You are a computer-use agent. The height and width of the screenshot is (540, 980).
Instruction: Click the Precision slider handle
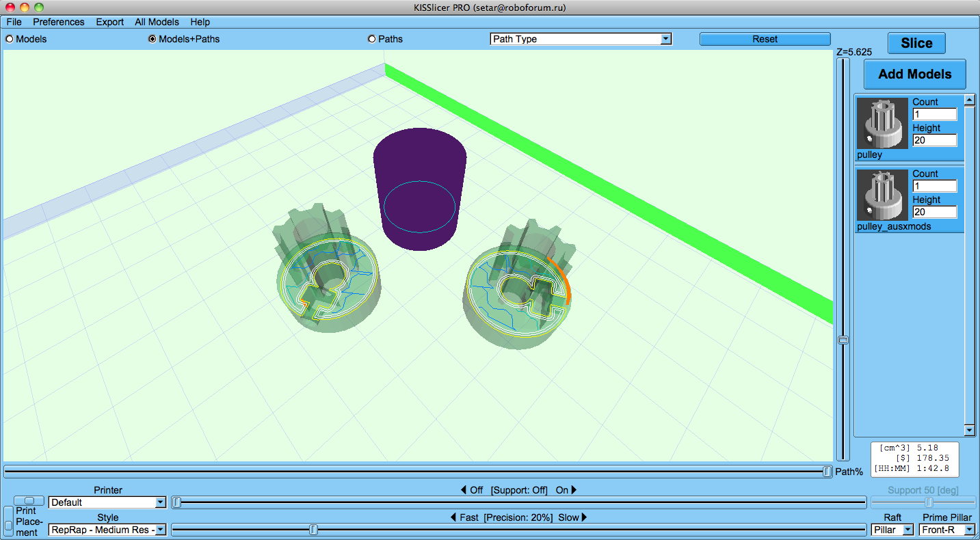click(313, 530)
